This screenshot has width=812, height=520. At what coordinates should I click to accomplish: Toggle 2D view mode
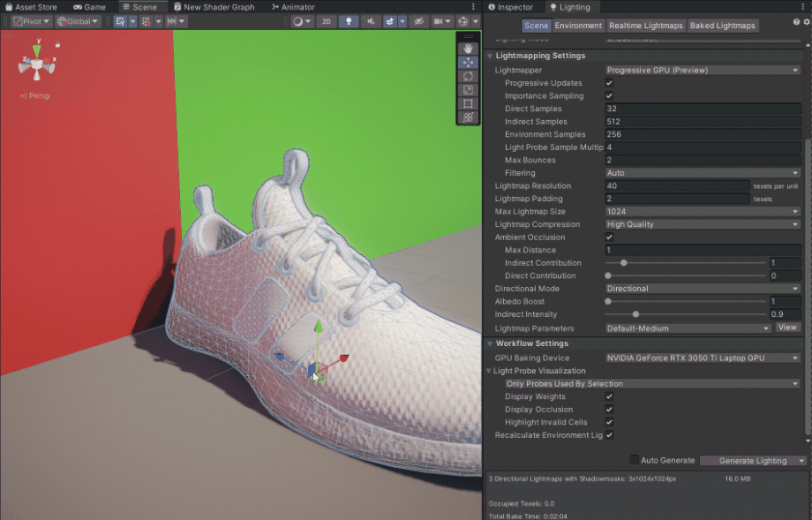[326, 21]
